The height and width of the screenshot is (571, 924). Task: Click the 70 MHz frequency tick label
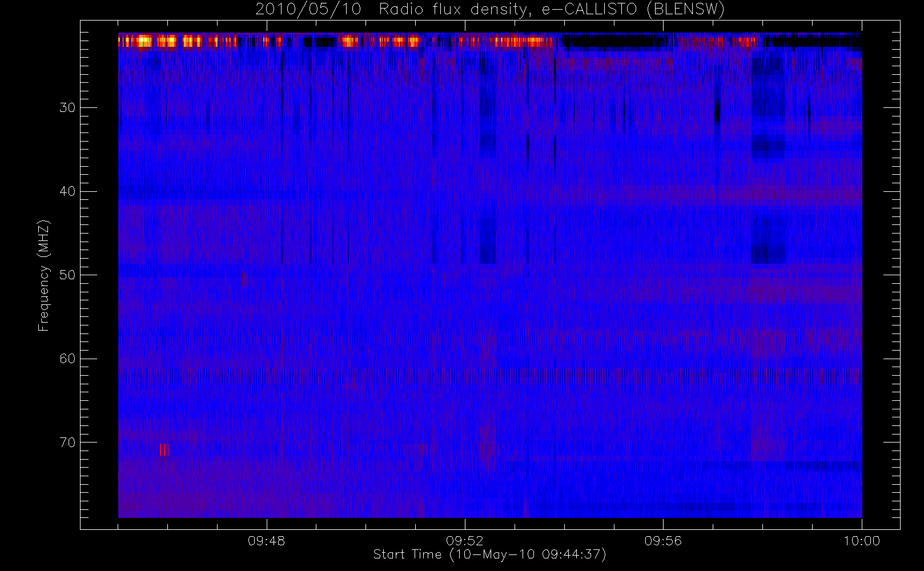click(67, 442)
